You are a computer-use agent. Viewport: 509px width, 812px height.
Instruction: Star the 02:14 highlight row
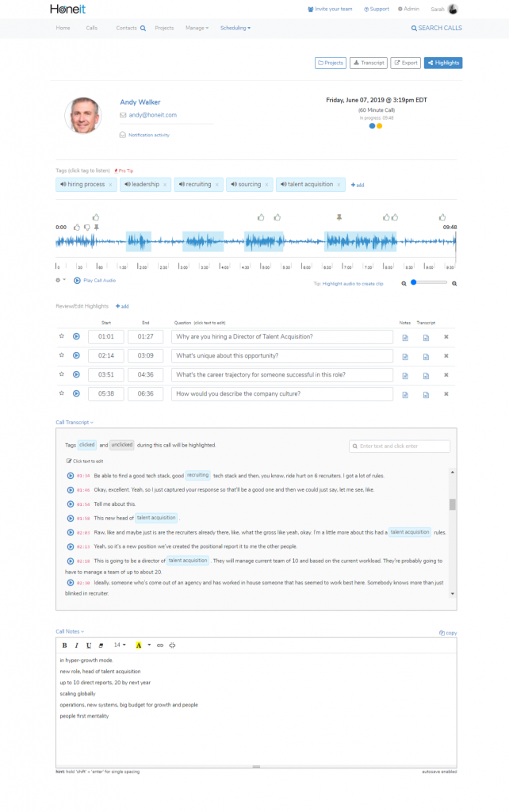click(x=62, y=355)
